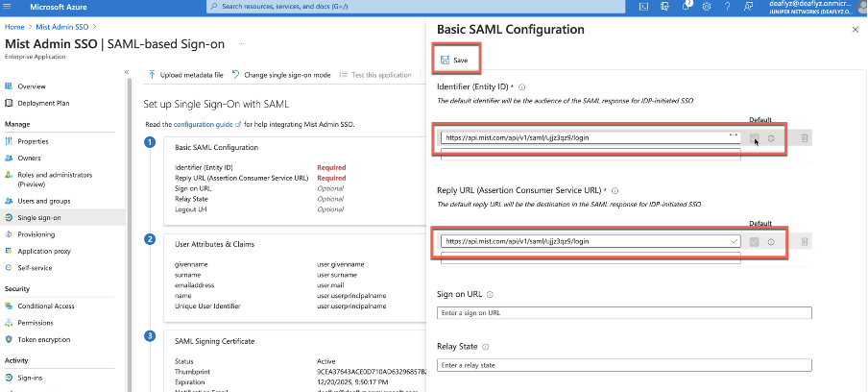The height and width of the screenshot is (392, 868).
Task: Toggle Default checkbox for Reply URL
Action: tap(755, 241)
